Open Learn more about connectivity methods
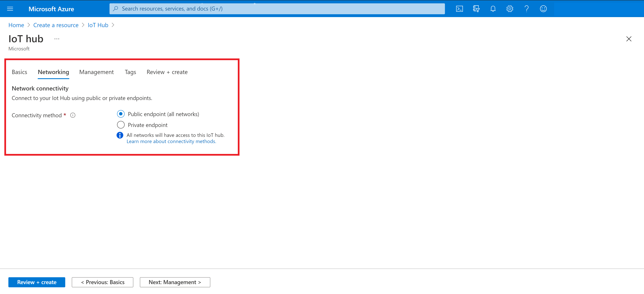The height and width of the screenshot is (294, 644). click(x=171, y=141)
